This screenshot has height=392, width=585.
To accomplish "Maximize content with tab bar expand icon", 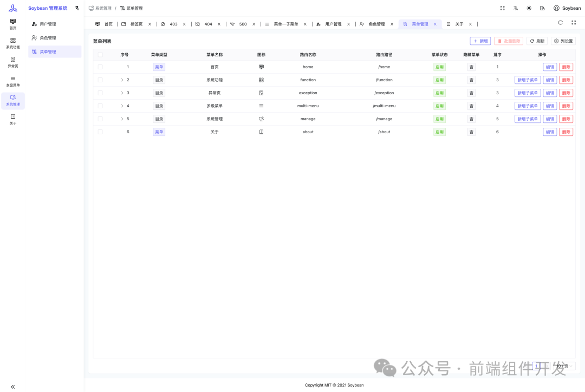I will [x=574, y=23].
